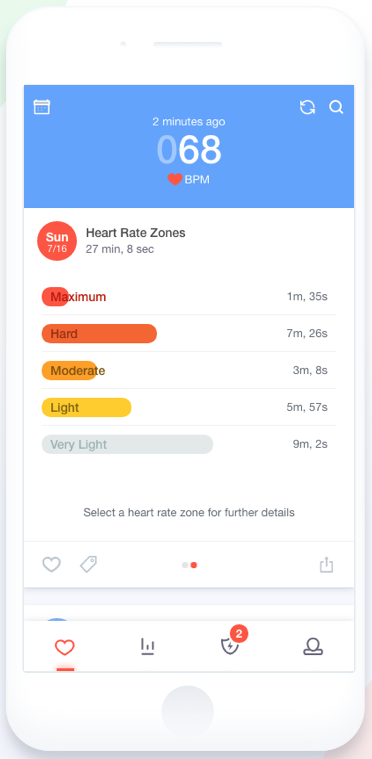Viewport: 372px width, 759px height.
Task: Open the bar chart stats tab
Action: (x=147, y=647)
